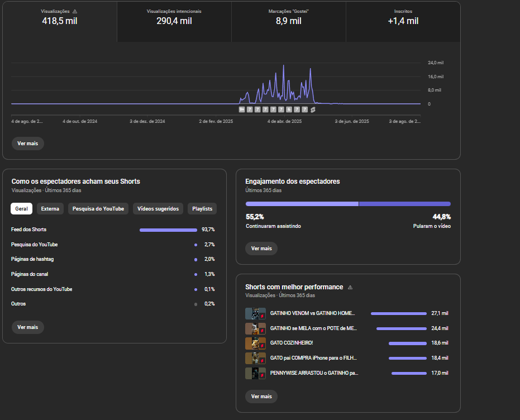
Task: Open thumbnail of GATO pai COMPRA iPhone short
Action: (255, 359)
